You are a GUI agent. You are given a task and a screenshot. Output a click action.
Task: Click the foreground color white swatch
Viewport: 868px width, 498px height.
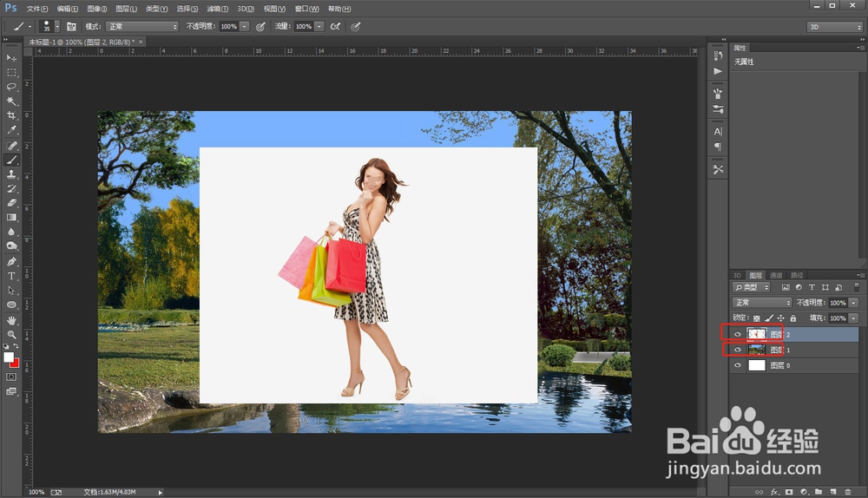coord(9,357)
